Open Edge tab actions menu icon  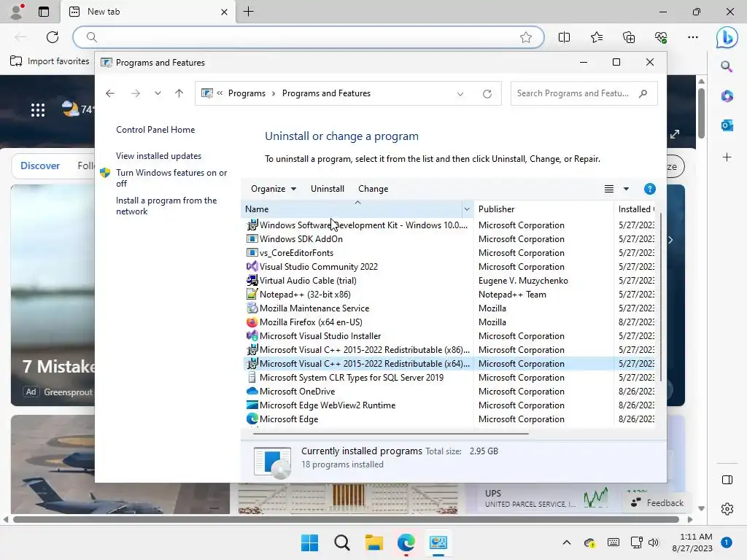click(x=44, y=12)
